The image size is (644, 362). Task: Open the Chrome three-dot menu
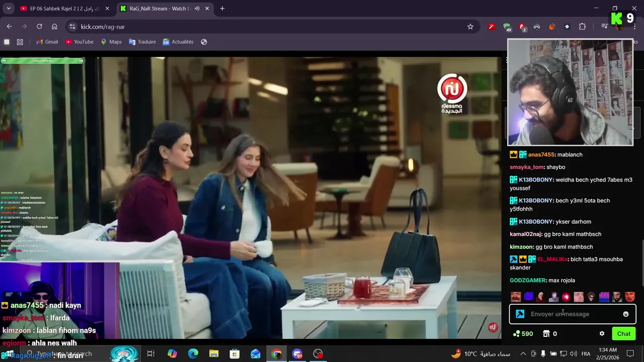[x=635, y=27]
